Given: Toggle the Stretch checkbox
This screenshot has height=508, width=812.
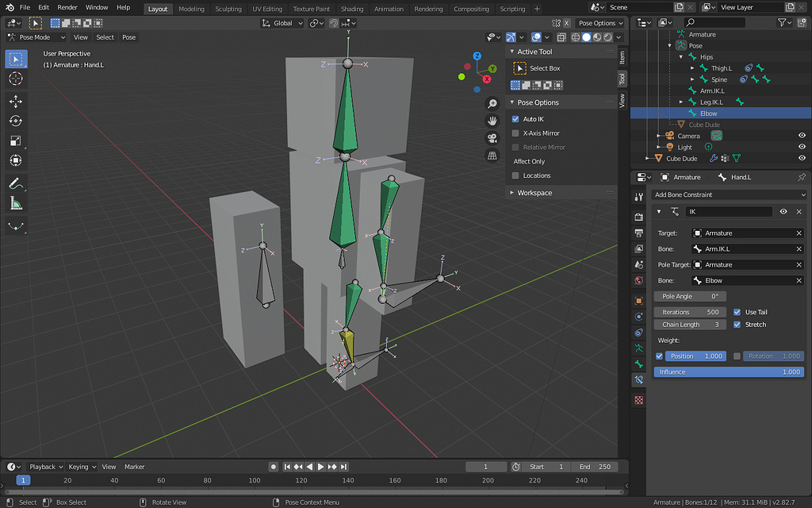Looking at the screenshot, I should click(737, 325).
